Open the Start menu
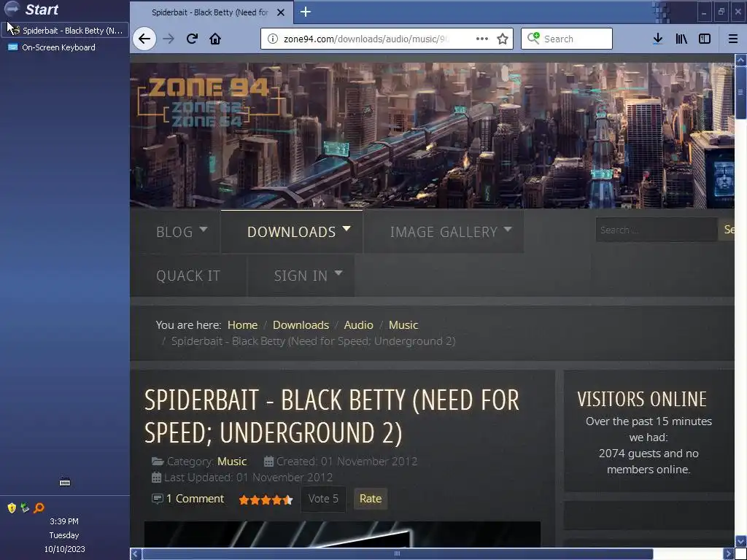The height and width of the screenshot is (560, 747). pos(31,9)
